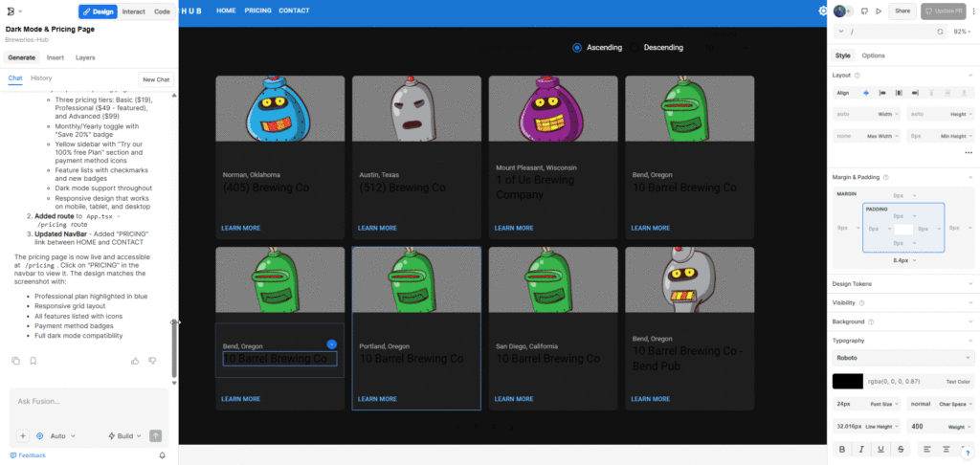The image size is (980, 465).
Task: Click the Share button
Action: click(x=902, y=11)
